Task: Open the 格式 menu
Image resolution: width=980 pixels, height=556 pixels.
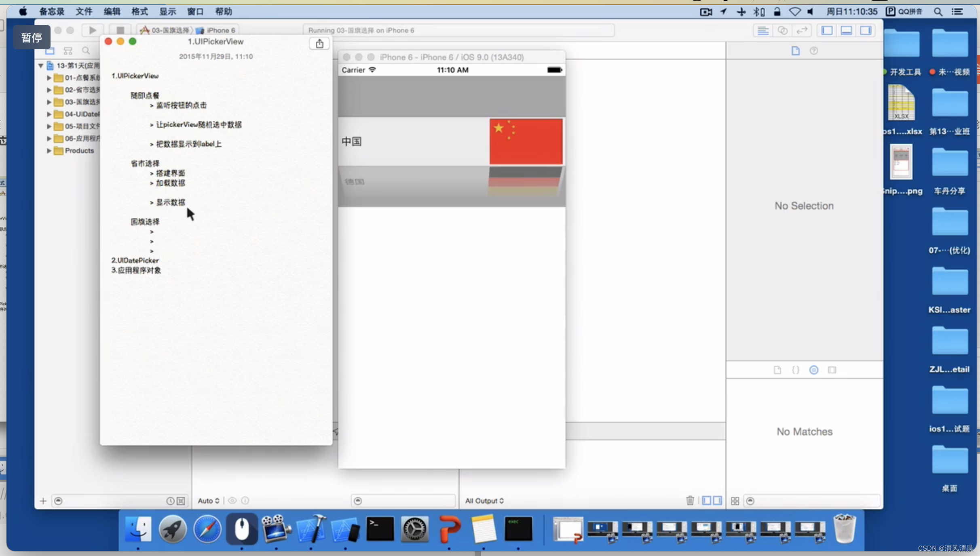Action: click(139, 11)
